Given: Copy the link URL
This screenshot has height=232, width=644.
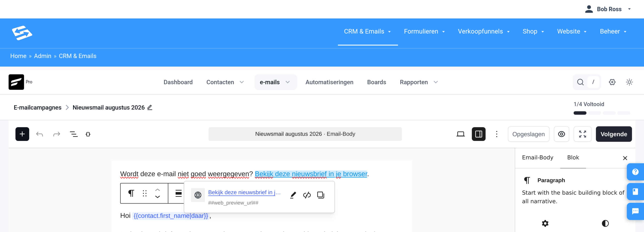Looking at the screenshot, I should 321,195.
